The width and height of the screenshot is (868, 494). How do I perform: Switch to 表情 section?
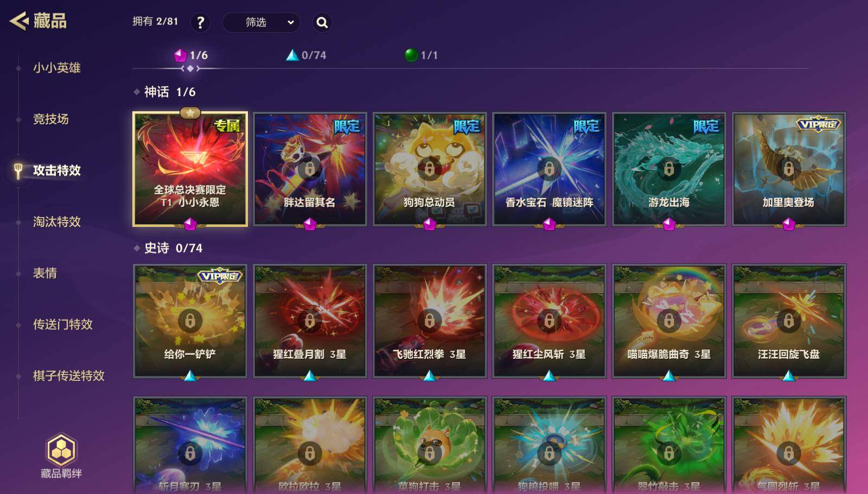44,273
